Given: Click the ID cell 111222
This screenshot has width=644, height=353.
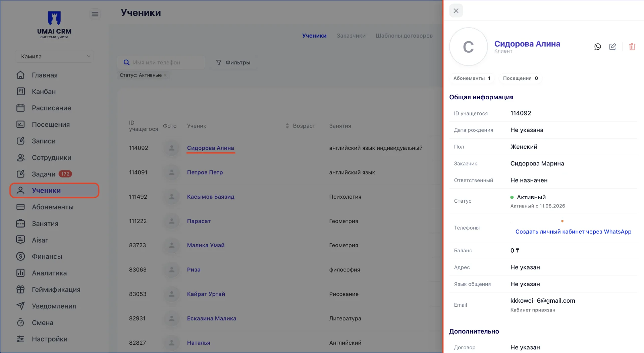Looking at the screenshot, I should pyautogui.click(x=138, y=221).
